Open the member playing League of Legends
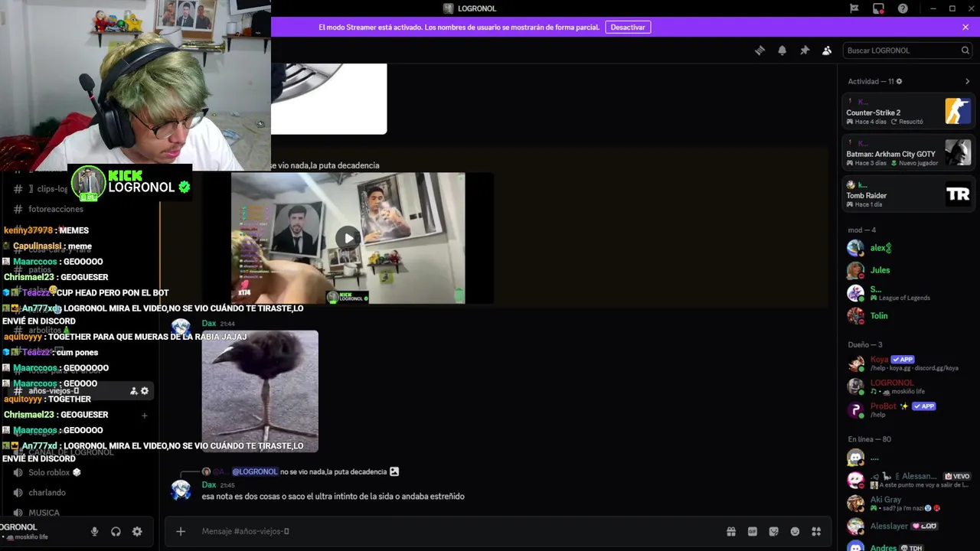This screenshot has height=551, width=980. [907, 293]
